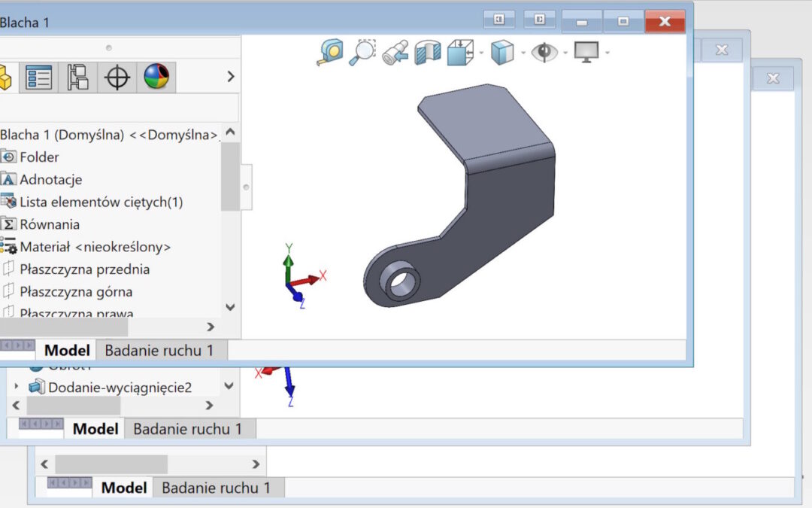Select the Model tab in Blacha 1 window

tap(67, 350)
